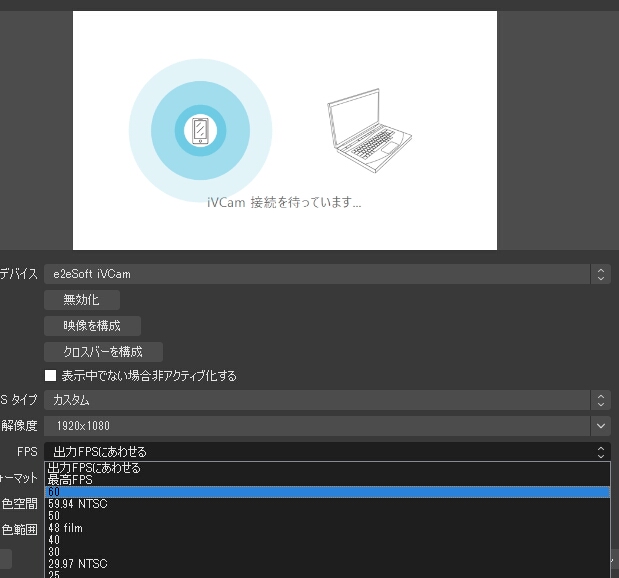Choose 30 in the FPS list
The height and width of the screenshot is (578, 619).
click(327, 552)
